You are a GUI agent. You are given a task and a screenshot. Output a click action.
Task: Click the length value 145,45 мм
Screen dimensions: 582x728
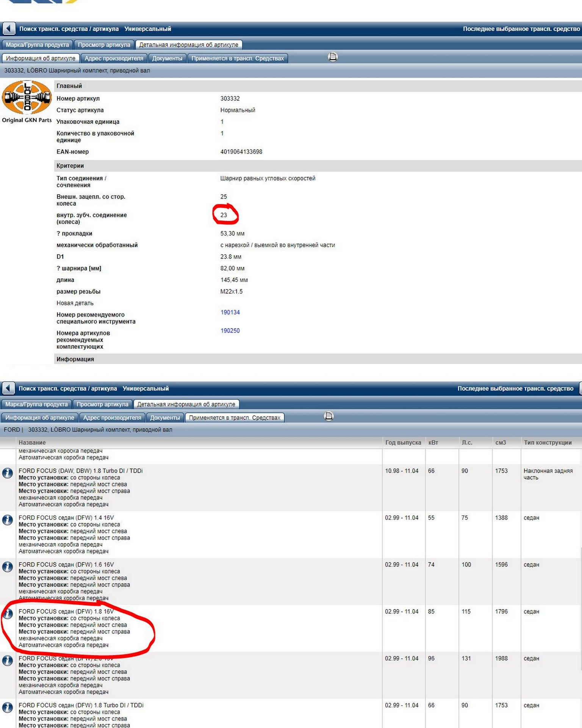[234, 280]
